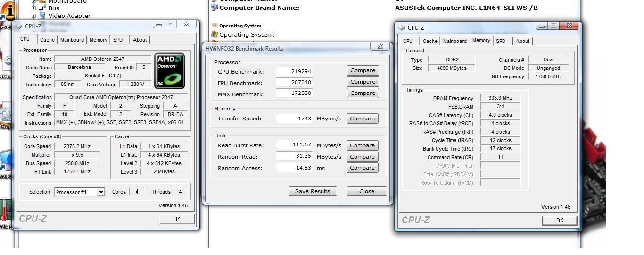This screenshot has width=644, height=255.
Task: Open the Mainboard tab in right CPU-Z
Action: tap(455, 41)
